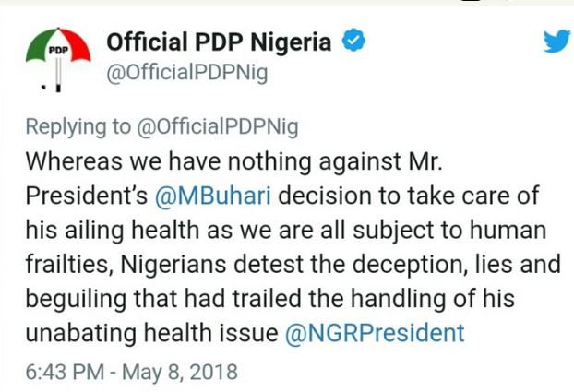Click the word "frailties" in the tweet
Viewport: 574px width, 392px height.
(x=58, y=265)
